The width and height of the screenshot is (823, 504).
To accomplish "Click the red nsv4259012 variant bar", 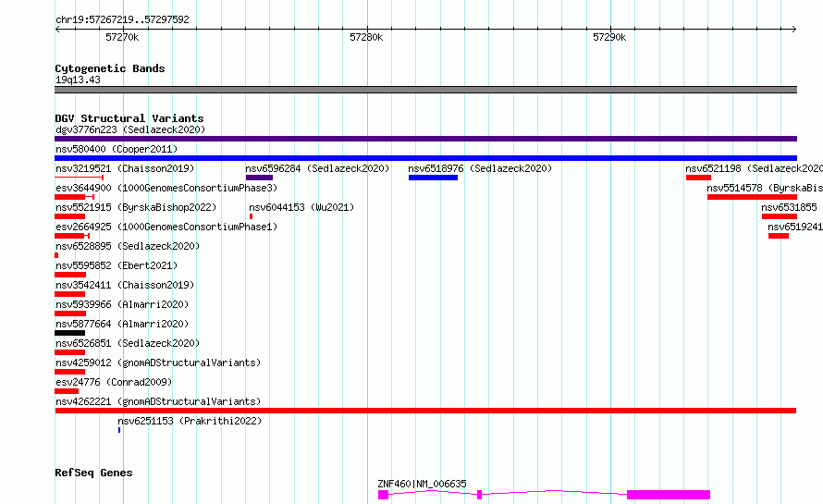I will click(x=69, y=372).
